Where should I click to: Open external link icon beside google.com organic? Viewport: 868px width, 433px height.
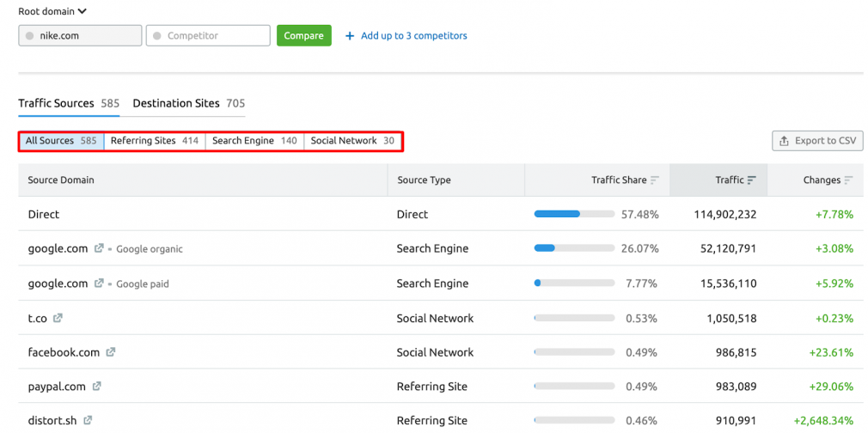[x=99, y=248]
